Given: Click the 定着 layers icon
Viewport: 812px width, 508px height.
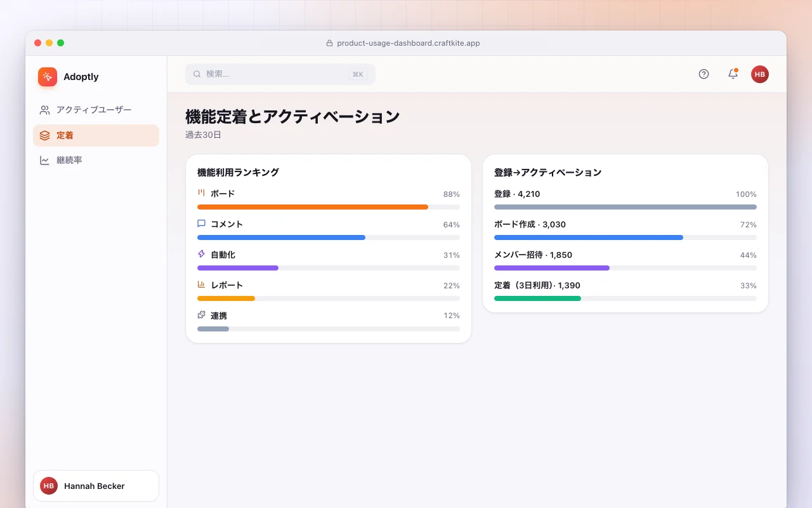Looking at the screenshot, I should tap(44, 135).
